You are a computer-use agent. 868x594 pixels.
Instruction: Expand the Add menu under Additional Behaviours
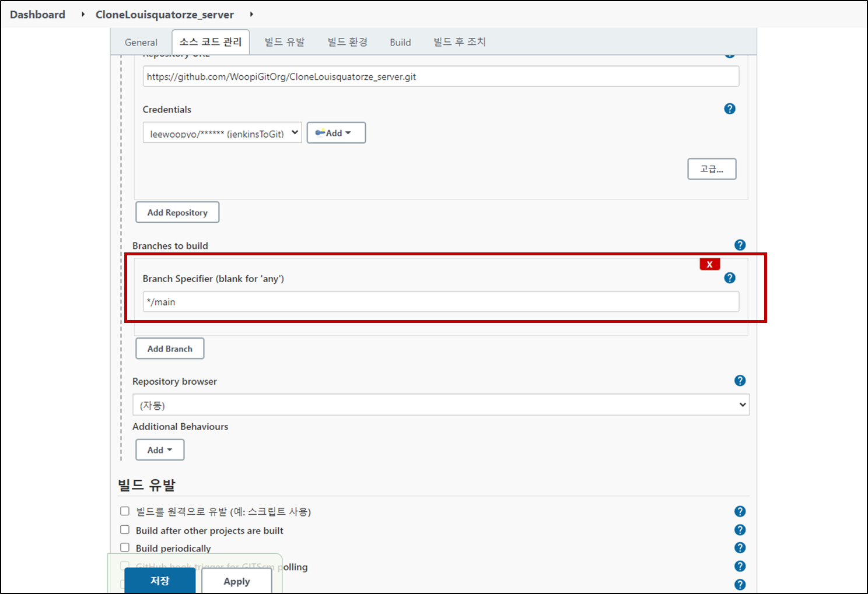tap(160, 450)
